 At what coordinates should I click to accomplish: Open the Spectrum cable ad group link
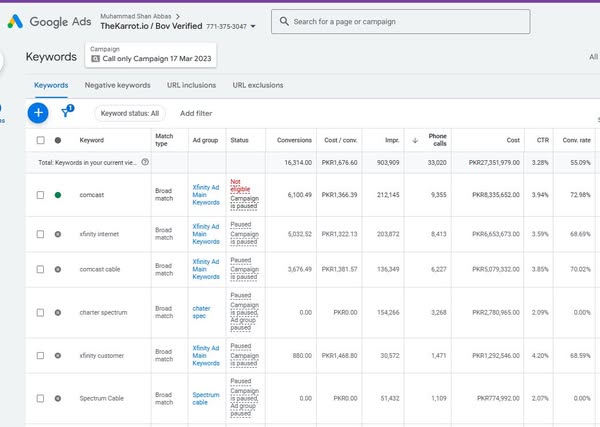point(206,398)
